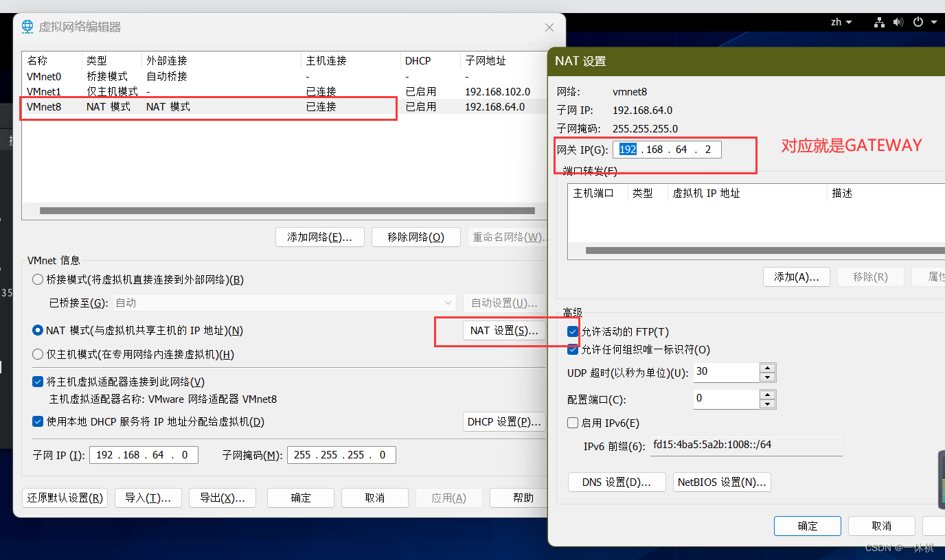
Task: Confirm with 确定 in NAT 设置 dialog
Action: (x=808, y=526)
